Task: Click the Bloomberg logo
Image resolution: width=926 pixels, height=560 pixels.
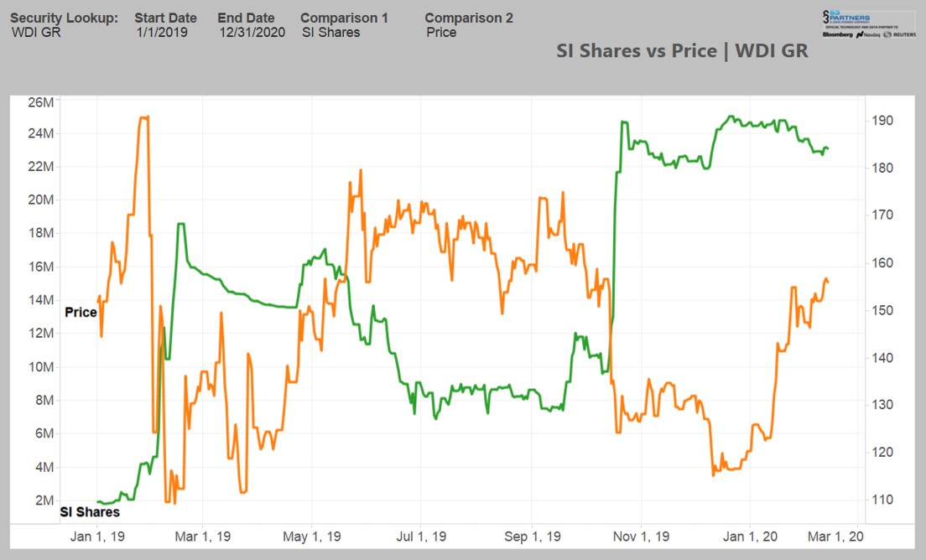Action: tap(838, 34)
